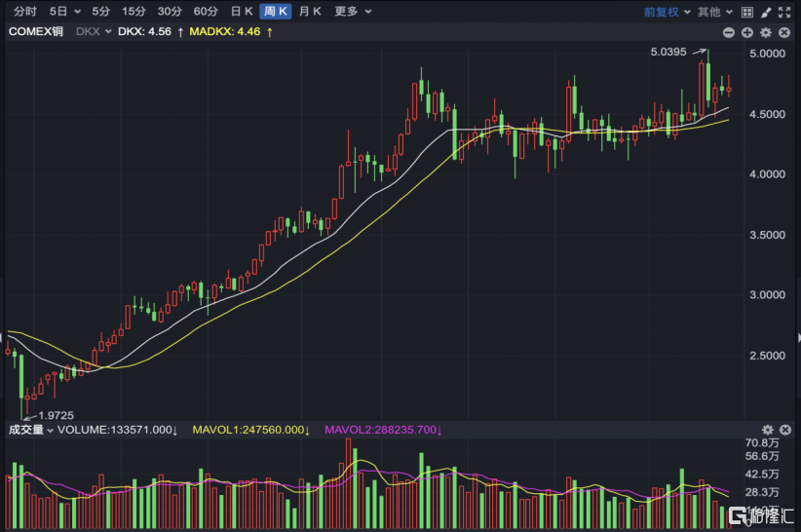Click the left edge panel collapse arrow
Screen dimensions: 801x532
pos(2,337)
